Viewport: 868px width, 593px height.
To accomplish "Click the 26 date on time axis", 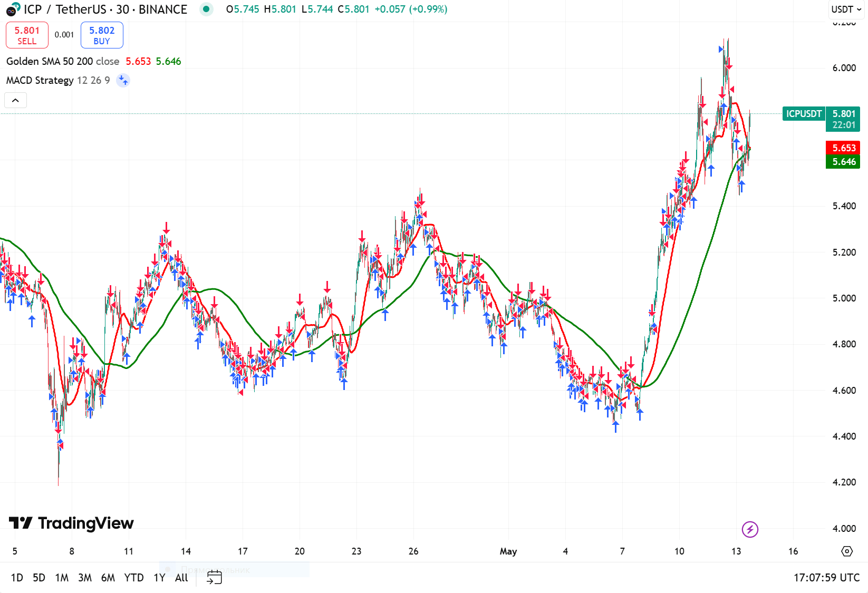I will pyautogui.click(x=413, y=551).
